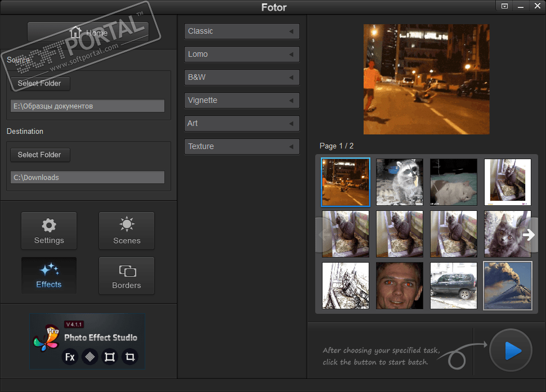546x392 pixels.
Task: Expand the Texture effects list
Action: (x=241, y=147)
